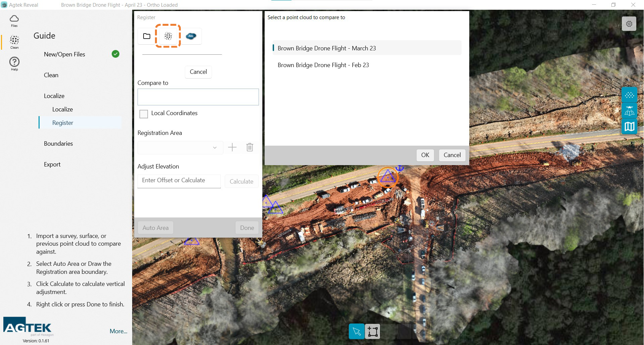Enable the Local Coordinates checkbox
Image resolution: width=644 pixels, height=345 pixels.
(144, 114)
